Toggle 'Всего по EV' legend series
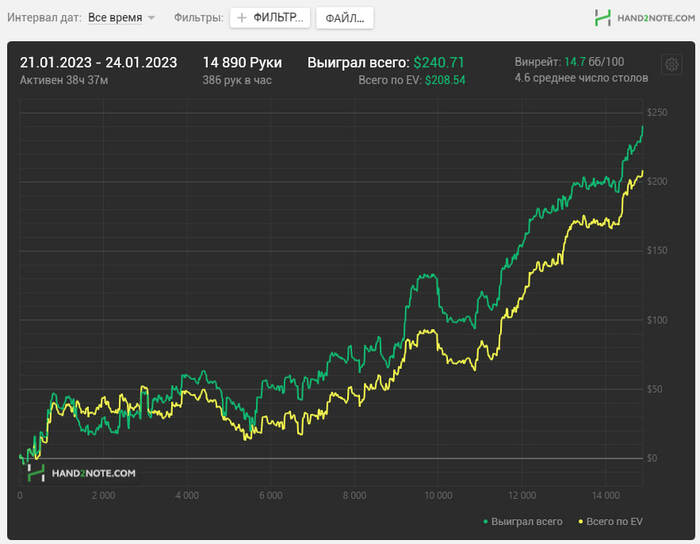 610,521
